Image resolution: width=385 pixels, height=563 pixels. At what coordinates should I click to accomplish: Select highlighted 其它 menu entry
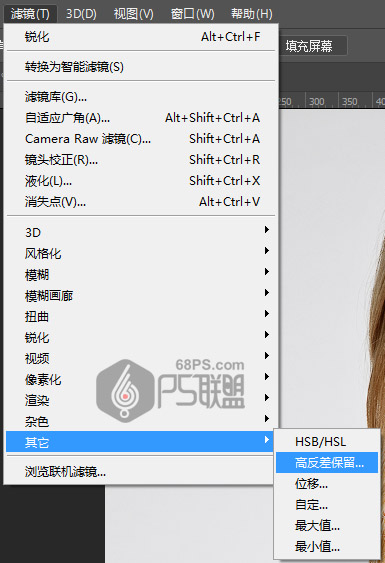(140, 442)
